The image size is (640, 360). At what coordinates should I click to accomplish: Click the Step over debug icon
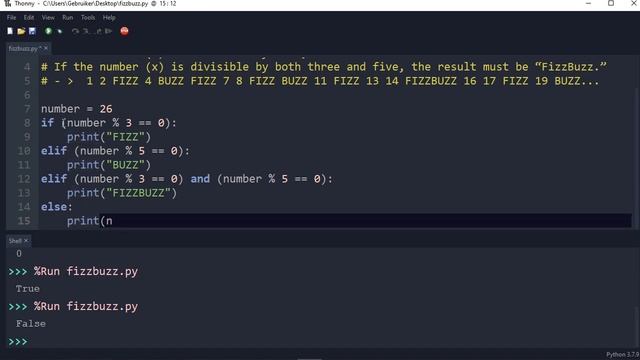coord(75,31)
